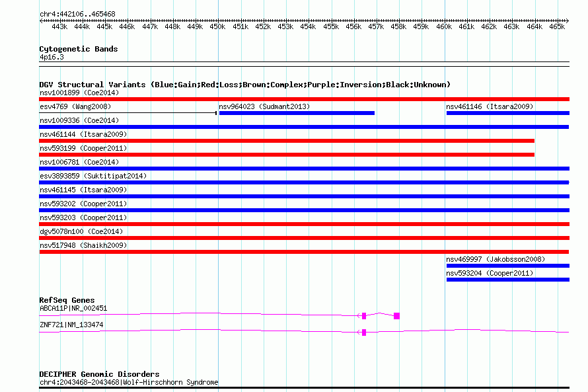Screen dimensions: 588x392
Task: Open variant nsv964023 (Sudmant2013) label
Action: click(264, 106)
